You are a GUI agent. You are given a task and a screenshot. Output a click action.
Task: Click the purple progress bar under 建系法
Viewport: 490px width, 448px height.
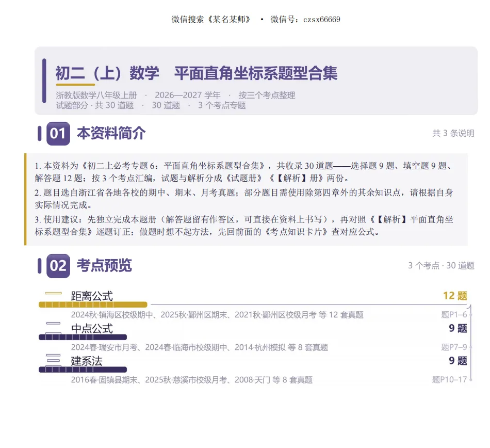tap(83, 370)
